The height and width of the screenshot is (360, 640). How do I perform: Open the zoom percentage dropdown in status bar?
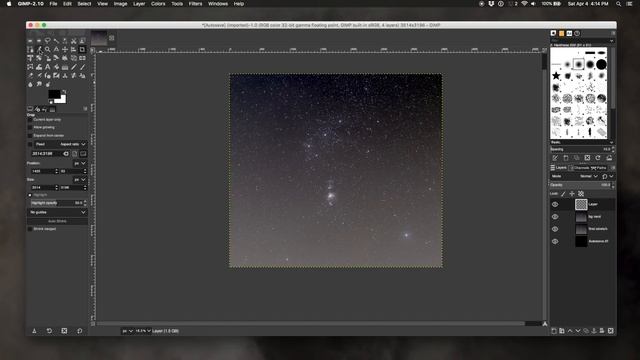(x=143, y=331)
